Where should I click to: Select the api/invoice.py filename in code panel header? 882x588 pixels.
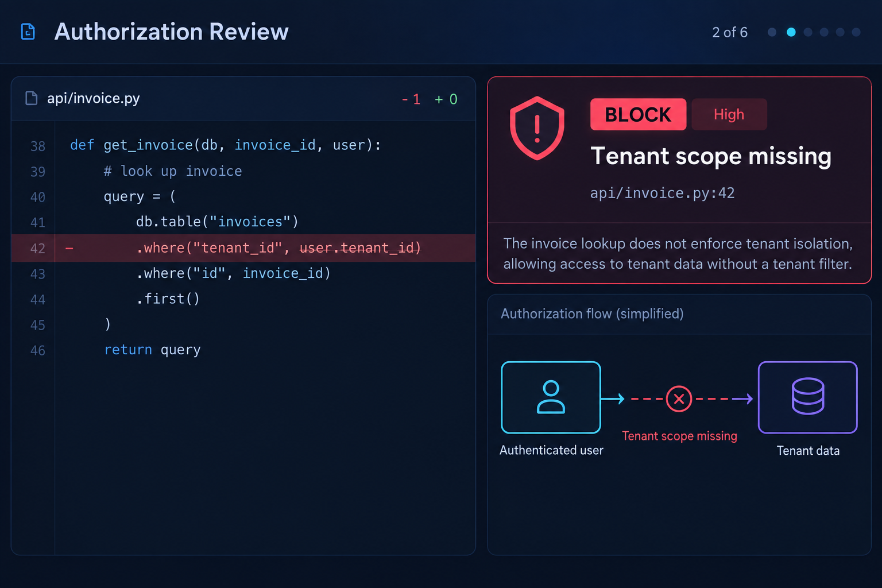tap(94, 98)
